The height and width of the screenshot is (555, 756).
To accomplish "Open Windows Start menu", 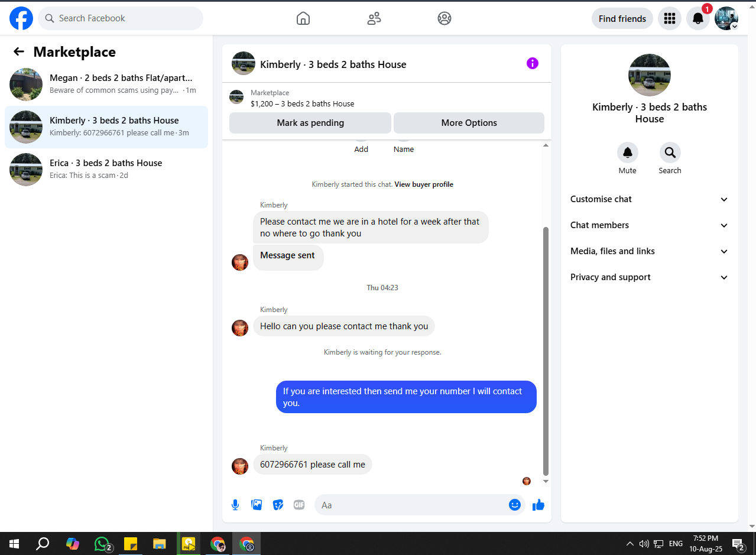I will click(14, 544).
